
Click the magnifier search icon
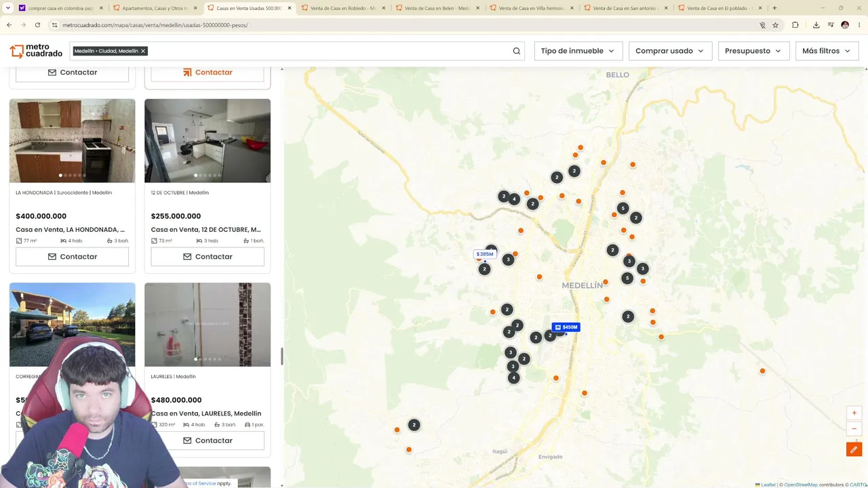517,51
